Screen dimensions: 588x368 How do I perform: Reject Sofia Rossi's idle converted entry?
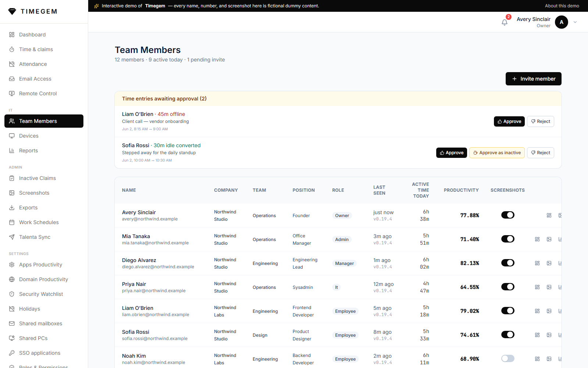(541, 153)
